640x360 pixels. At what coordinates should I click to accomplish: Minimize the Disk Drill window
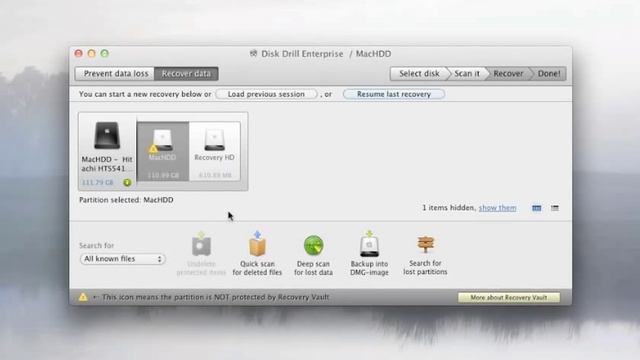[x=92, y=53]
